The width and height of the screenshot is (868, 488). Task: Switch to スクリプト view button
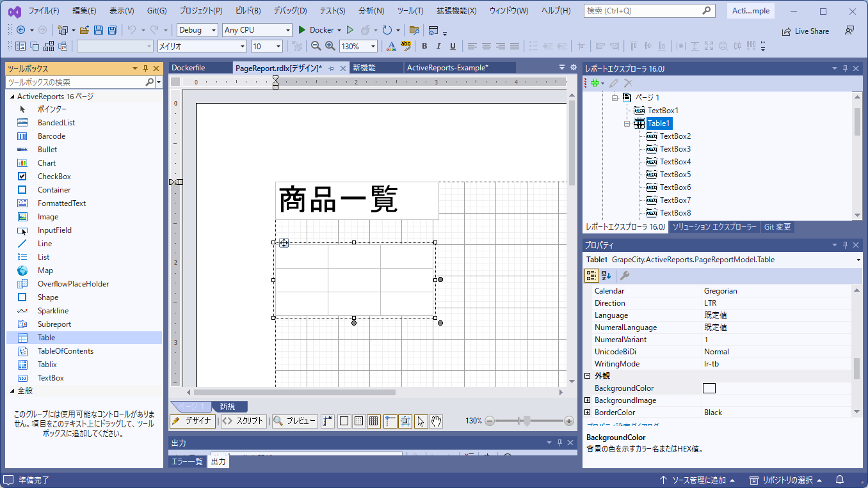tap(243, 421)
